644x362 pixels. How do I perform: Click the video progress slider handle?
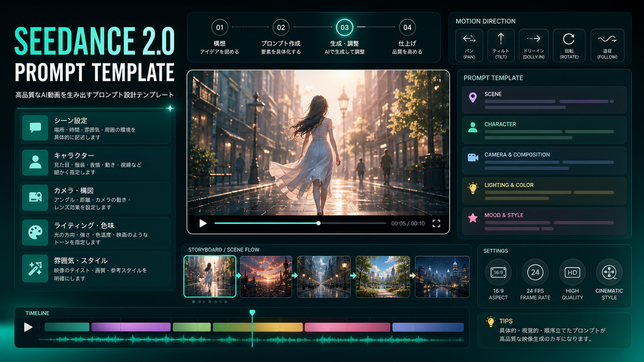click(x=319, y=223)
